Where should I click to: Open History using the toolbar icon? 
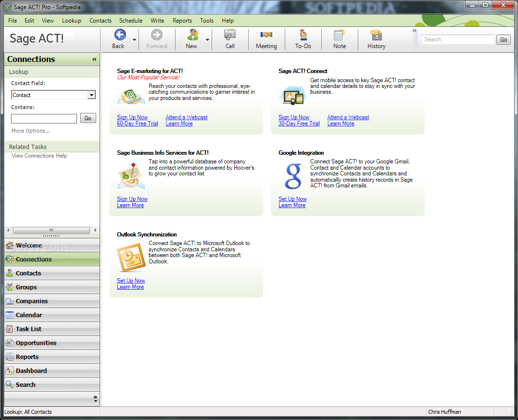pyautogui.click(x=376, y=35)
